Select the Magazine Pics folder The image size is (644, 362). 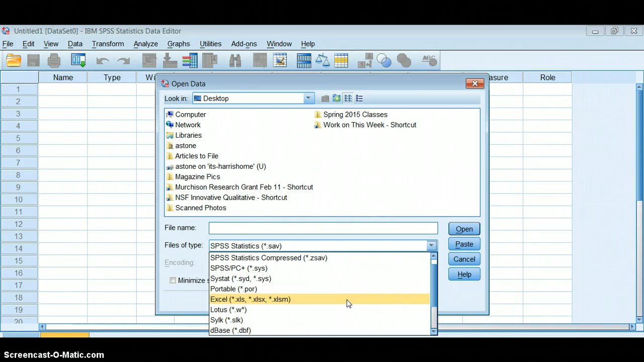(193, 176)
